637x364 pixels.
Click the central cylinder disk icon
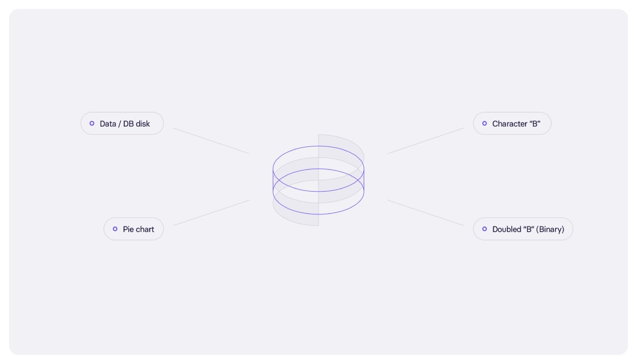tap(318, 181)
